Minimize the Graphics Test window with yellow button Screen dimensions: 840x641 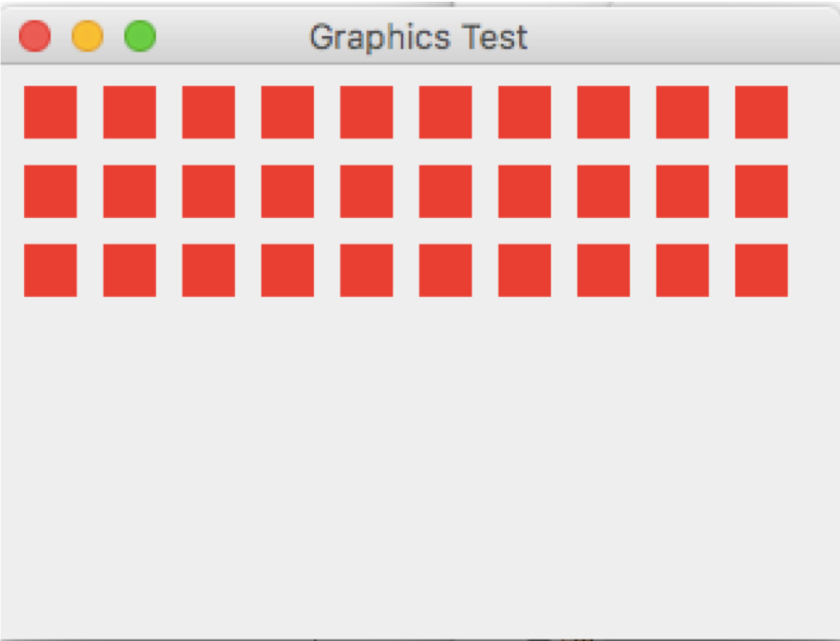tap(88, 36)
